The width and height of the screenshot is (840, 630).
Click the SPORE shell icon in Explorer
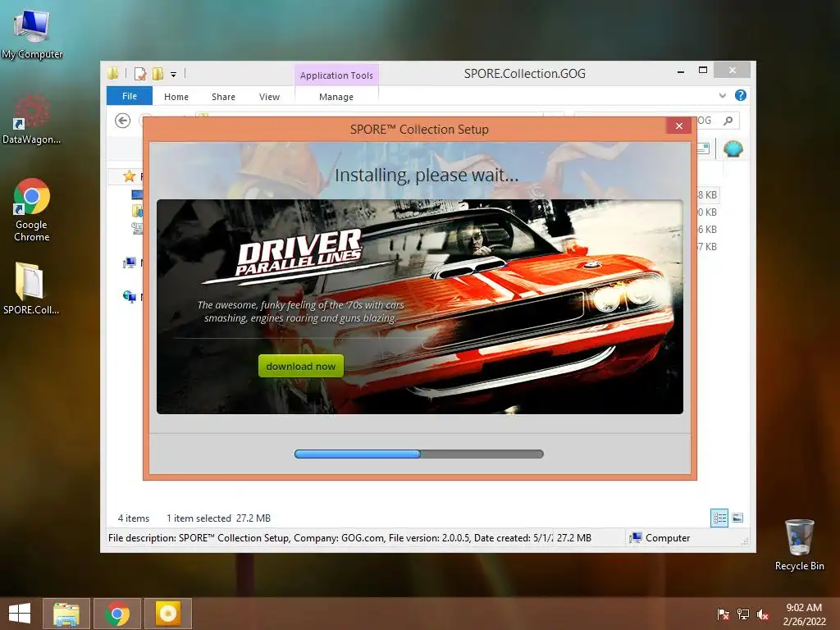click(733, 148)
